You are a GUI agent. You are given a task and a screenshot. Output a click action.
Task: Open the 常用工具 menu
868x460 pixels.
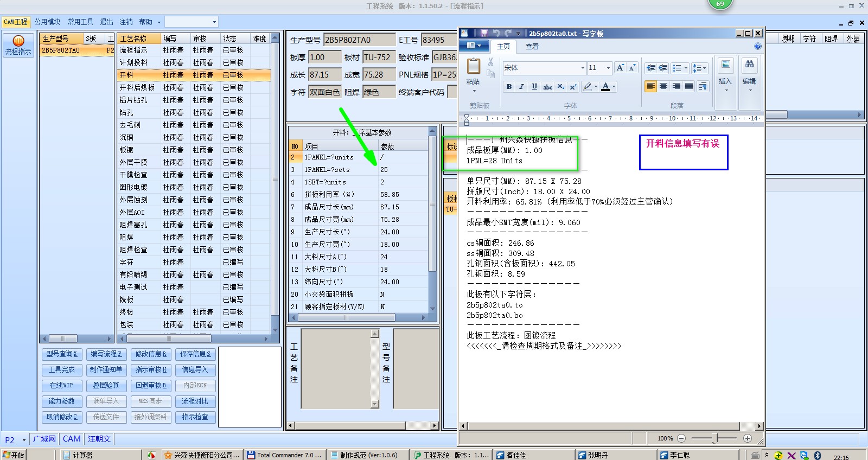coord(80,22)
